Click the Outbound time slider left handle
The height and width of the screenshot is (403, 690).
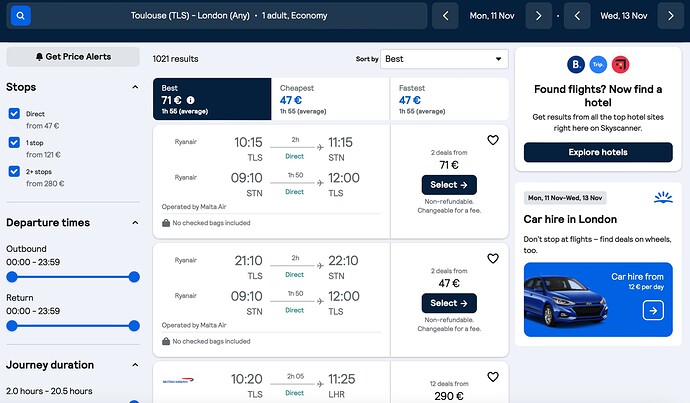tap(12, 277)
